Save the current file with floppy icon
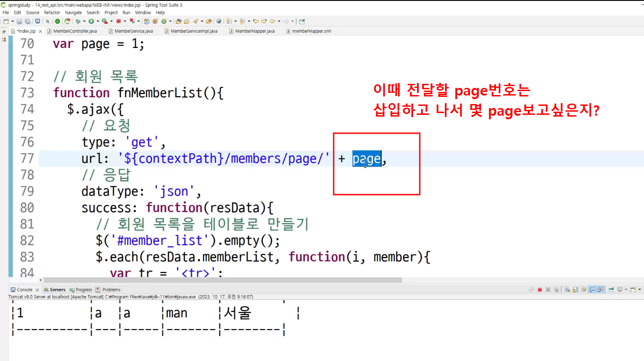Viewport: 644px width, 361px height. [19, 21]
